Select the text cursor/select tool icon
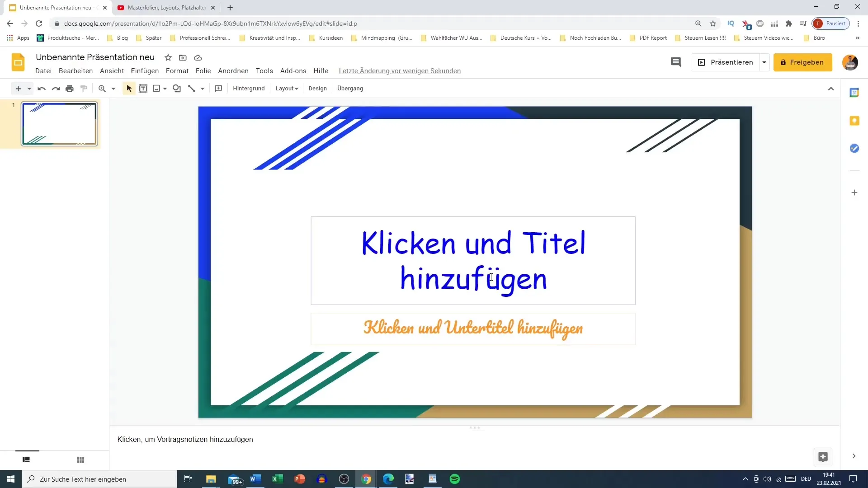This screenshot has width=868, height=488. click(x=129, y=88)
